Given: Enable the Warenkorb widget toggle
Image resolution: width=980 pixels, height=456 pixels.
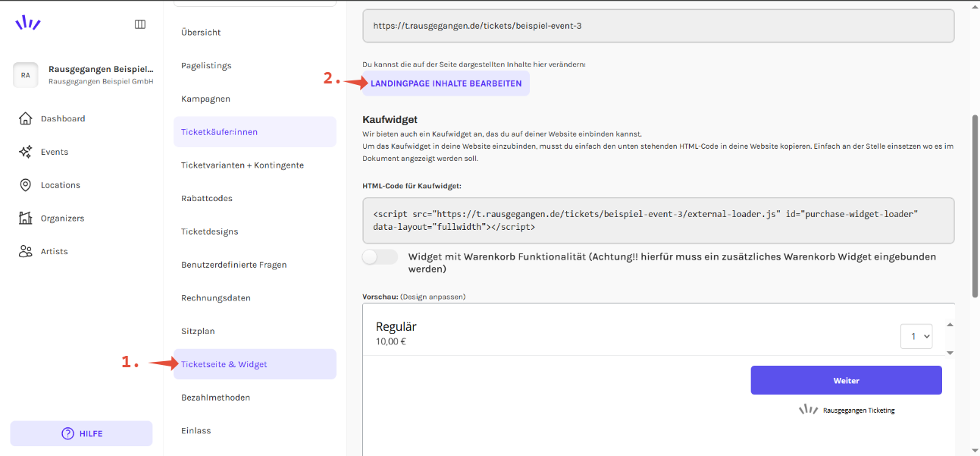Looking at the screenshot, I should tap(380, 257).
